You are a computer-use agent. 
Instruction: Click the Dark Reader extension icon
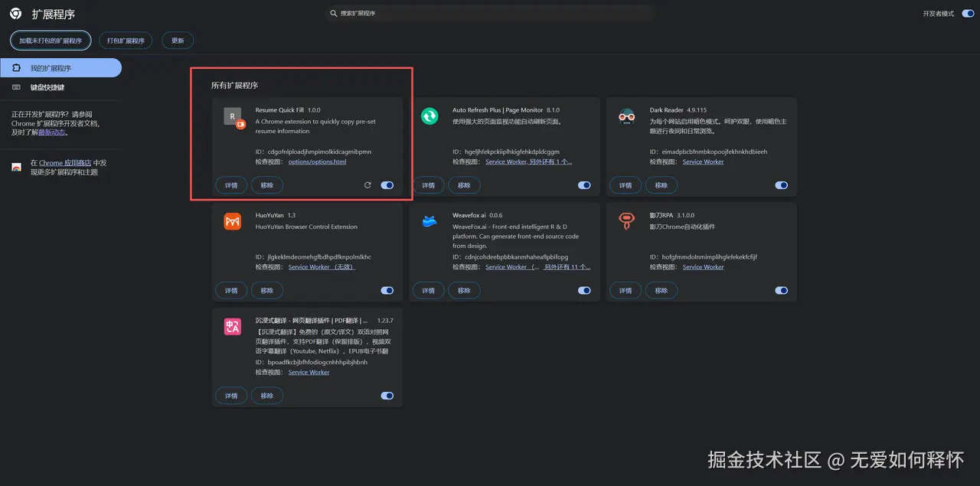coord(626,116)
